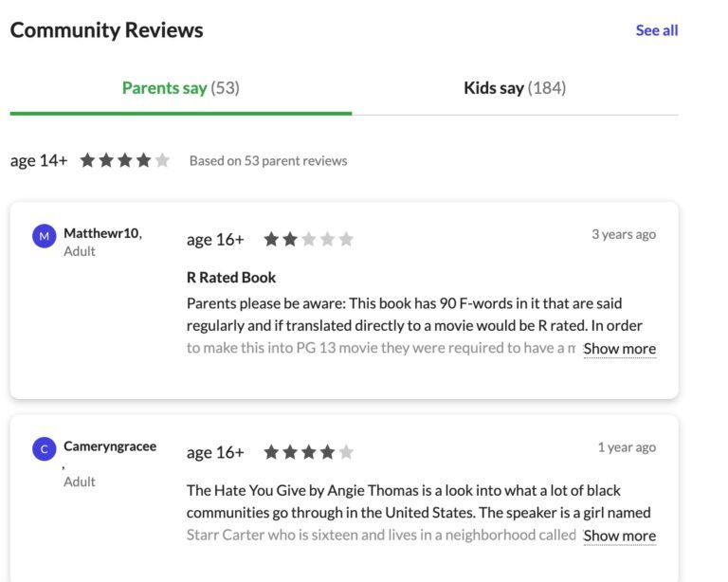Open the See all reviews link
This screenshot has width=728, height=582.
[x=657, y=30]
